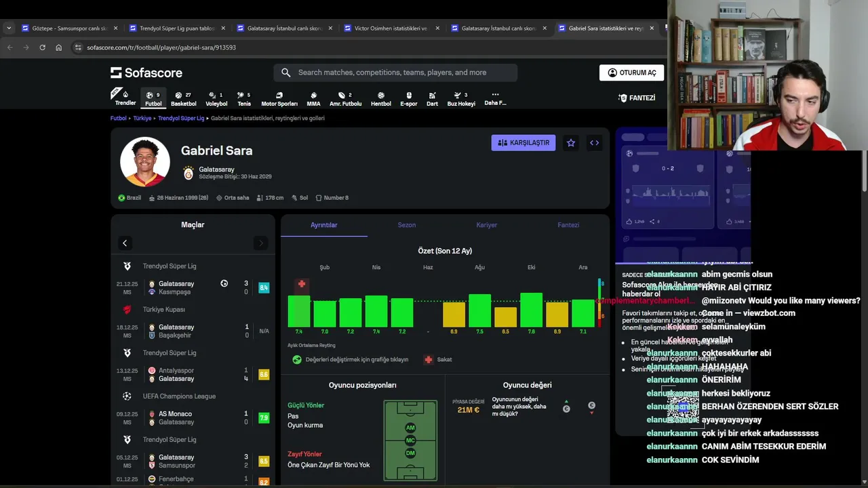The image size is (868, 488).
Task: Select the Amr. Futbolu icon
Action: click(x=345, y=99)
